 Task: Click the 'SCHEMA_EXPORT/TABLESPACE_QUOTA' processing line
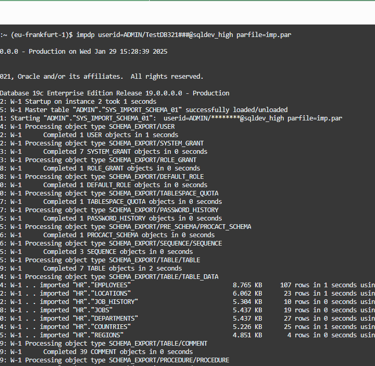tap(109, 193)
